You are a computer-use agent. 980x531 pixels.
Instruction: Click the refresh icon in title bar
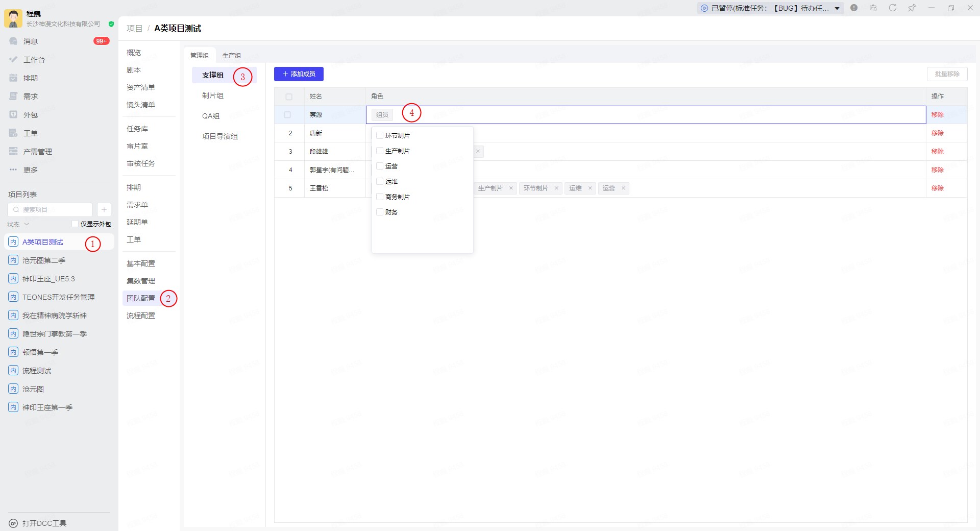892,8
